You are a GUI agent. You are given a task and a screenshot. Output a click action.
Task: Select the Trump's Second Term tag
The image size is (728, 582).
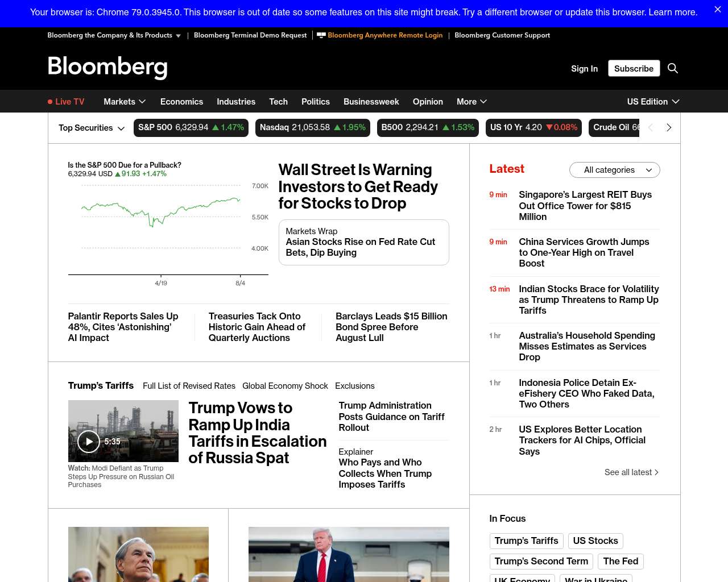tap(541, 562)
